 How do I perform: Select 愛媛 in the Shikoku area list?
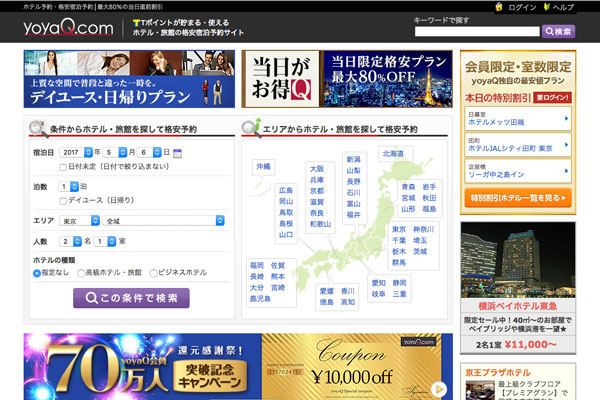(326, 291)
